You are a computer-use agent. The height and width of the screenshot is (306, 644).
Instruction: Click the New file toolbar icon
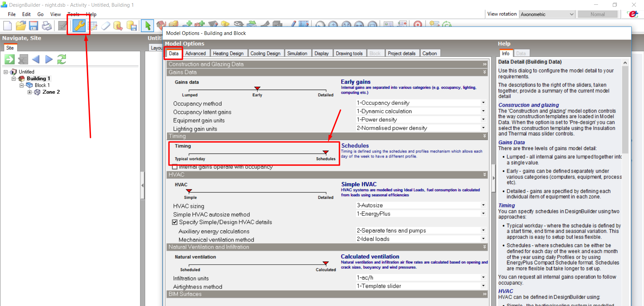pos(7,26)
